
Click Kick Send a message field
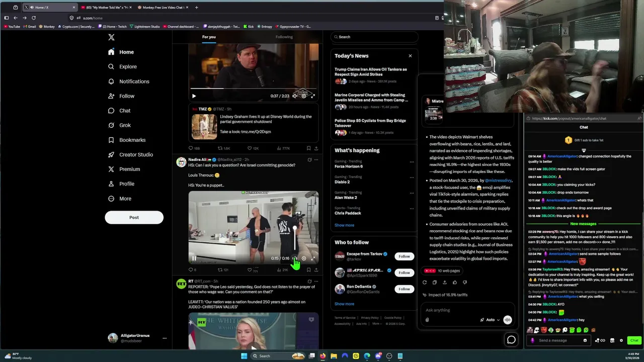click(x=558, y=340)
